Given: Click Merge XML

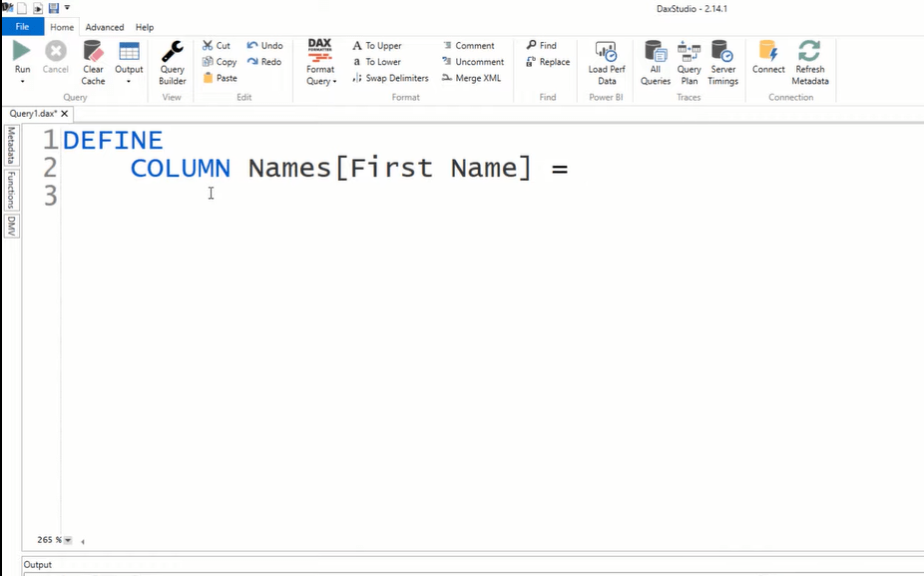Looking at the screenshot, I should click(471, 78).
